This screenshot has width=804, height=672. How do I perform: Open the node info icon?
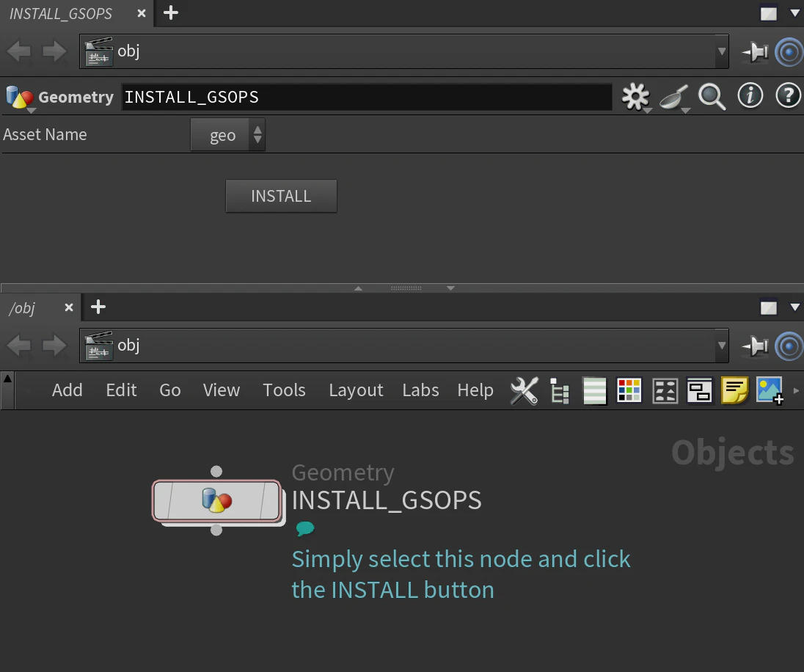[750, 96]
